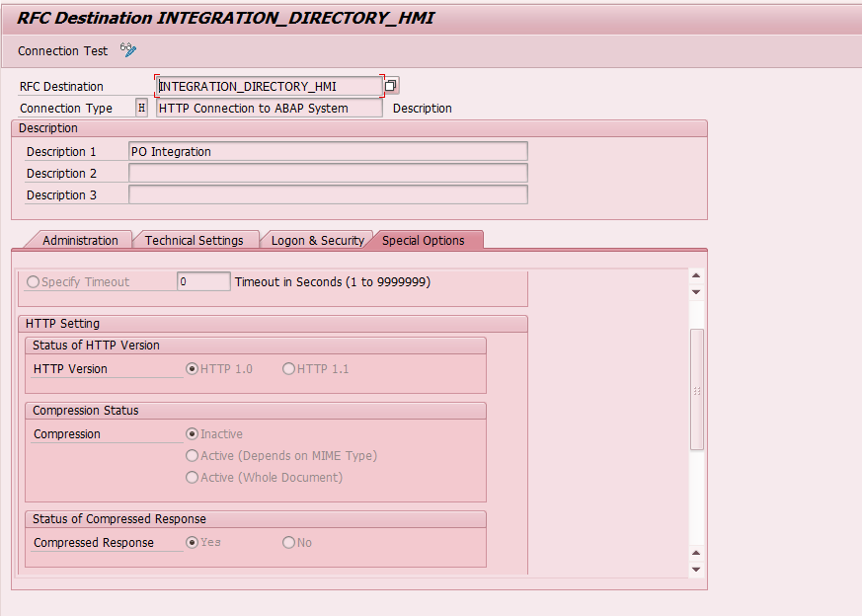The image size is (862, 616).
Task: Click the Connection Test glasses icon
Action: click(x=128, y=50)
